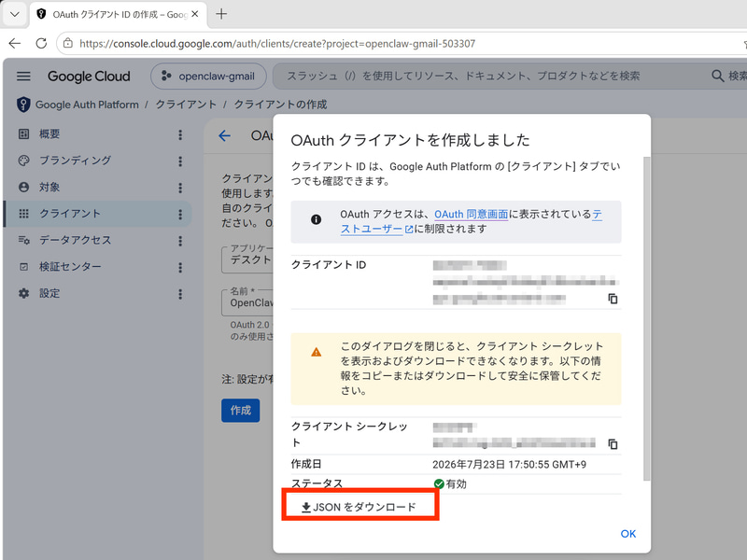Click the blue back arrow
Image resolution: width=747 pixels, height=560 pixels.
[224, 136]
